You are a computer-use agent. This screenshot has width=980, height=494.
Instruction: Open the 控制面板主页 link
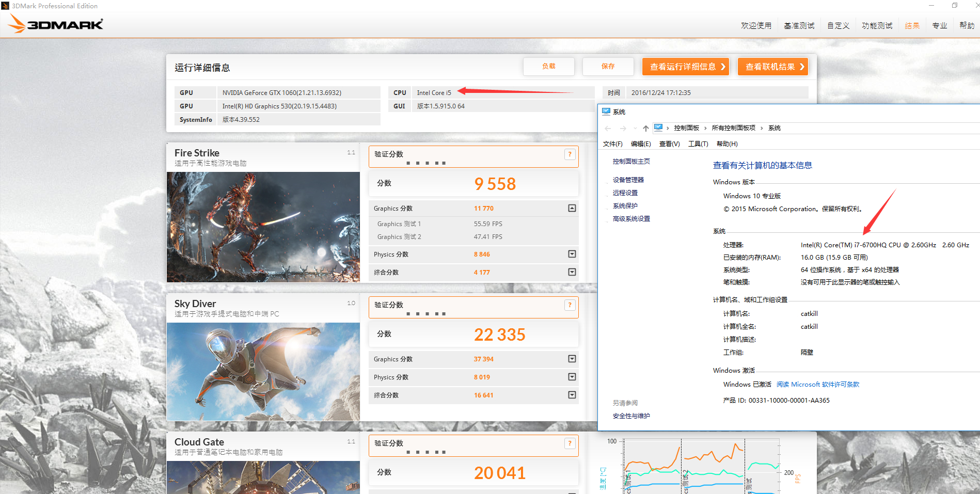click(x=631, y=162)
